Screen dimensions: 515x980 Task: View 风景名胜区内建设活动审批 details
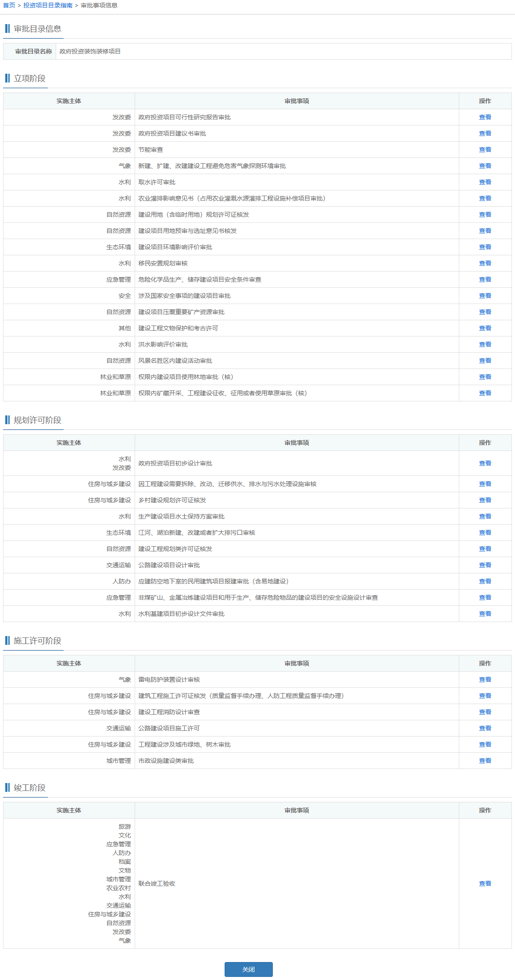pyautogui.click(x=485, y=361)
